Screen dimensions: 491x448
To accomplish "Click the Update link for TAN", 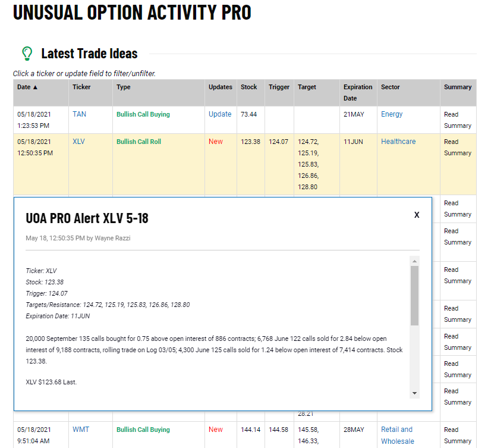I will (220, 114).
